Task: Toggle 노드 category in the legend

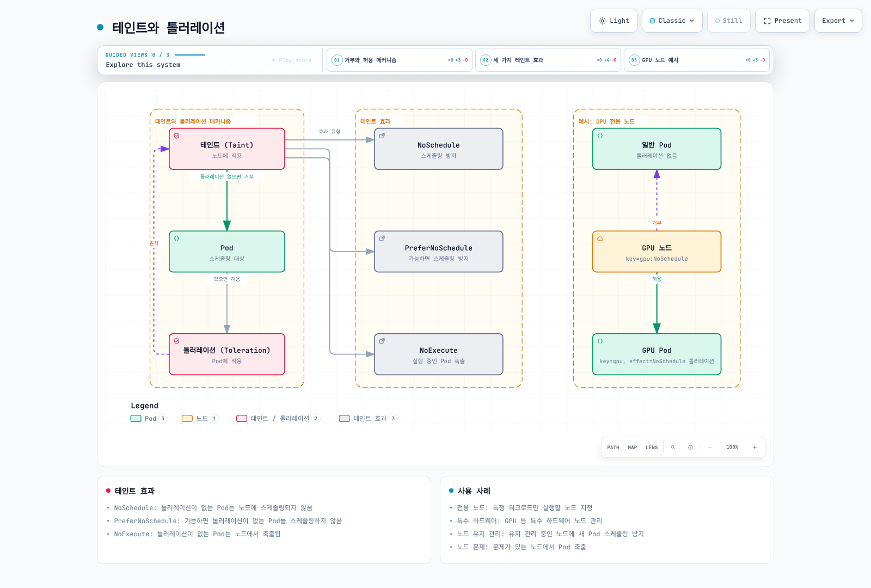Action: point(200,419)
